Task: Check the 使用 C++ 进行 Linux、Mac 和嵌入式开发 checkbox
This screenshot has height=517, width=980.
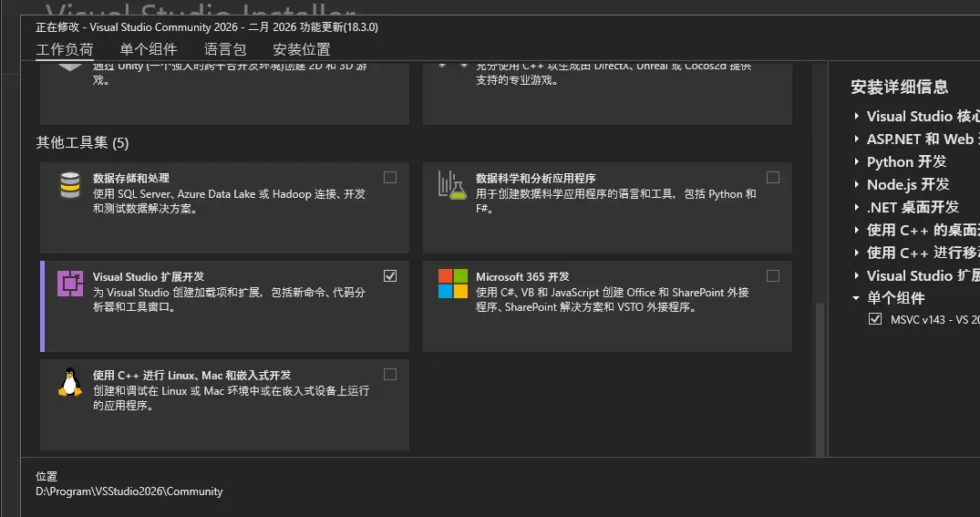Action: [x=390, y=374]
